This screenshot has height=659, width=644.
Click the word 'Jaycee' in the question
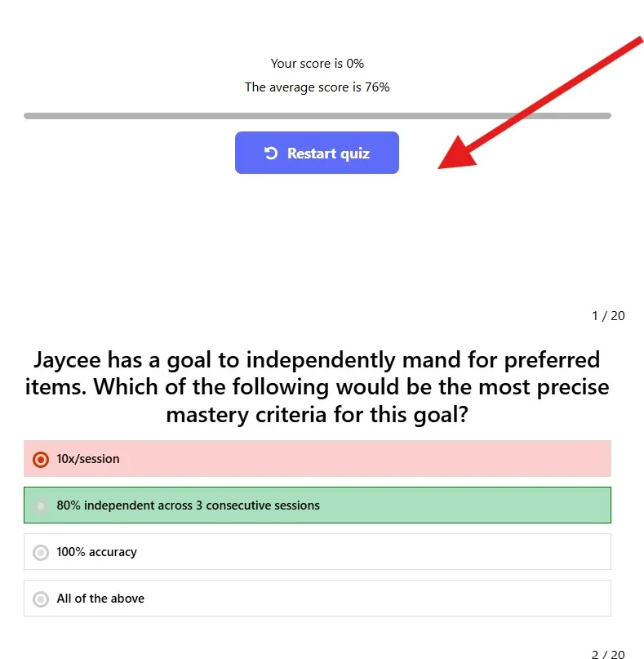coord(67,361)
